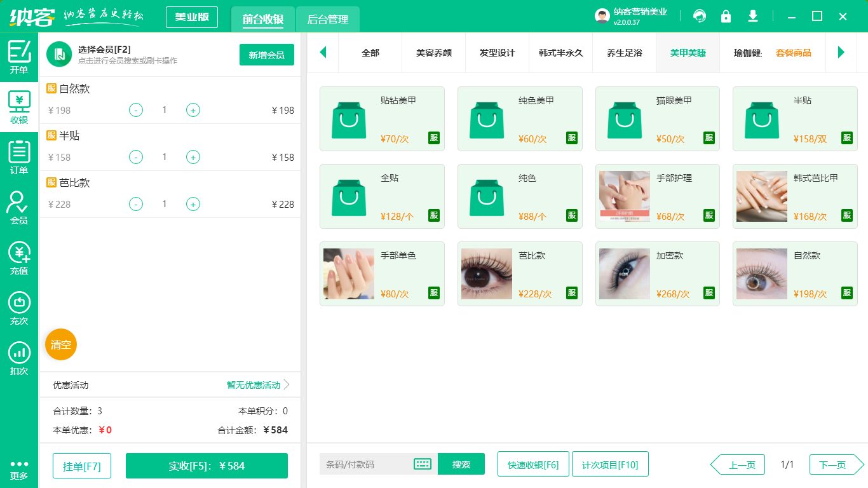
Task: Click right arrow to scroll category tabs
Action: pyautogui.click(x=841, y=53)
